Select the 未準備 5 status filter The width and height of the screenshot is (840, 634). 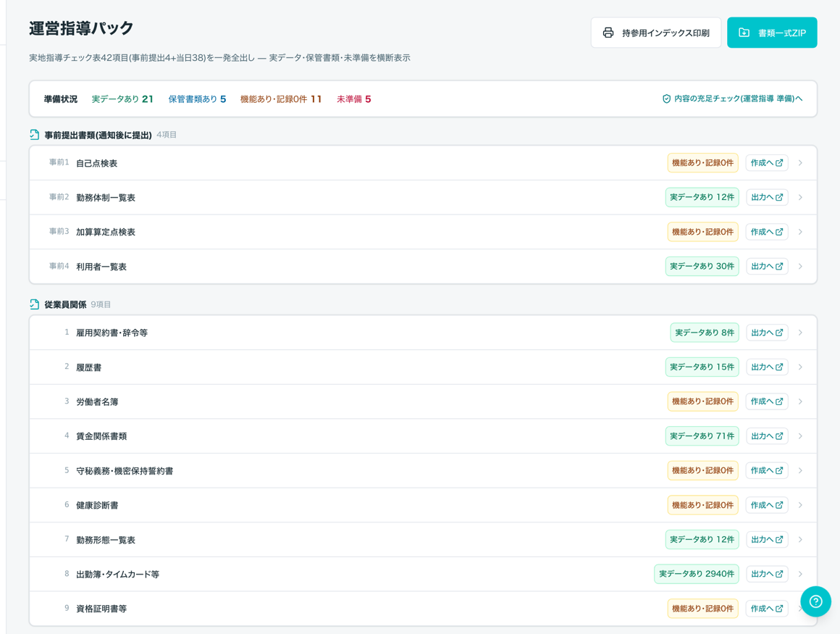(x=353, y=99)
